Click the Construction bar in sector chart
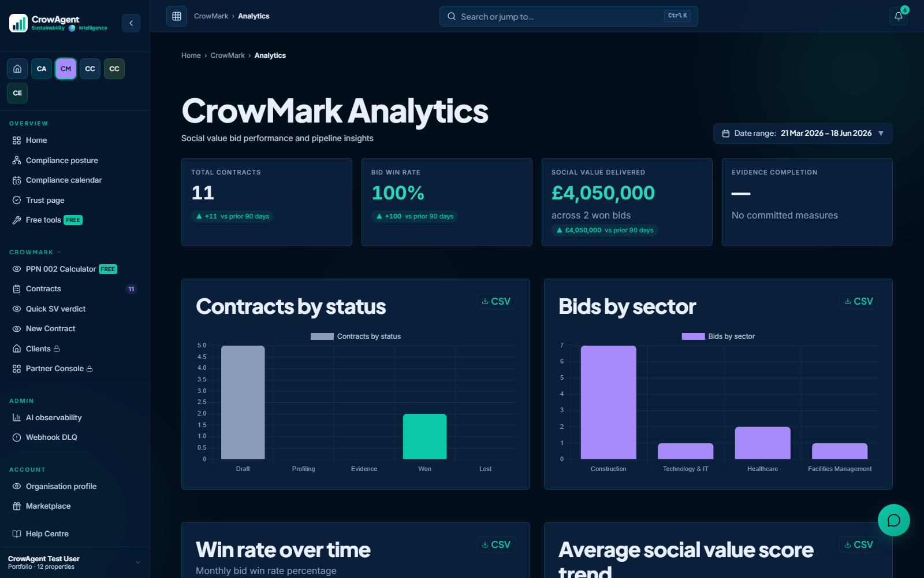 (609, 402)
